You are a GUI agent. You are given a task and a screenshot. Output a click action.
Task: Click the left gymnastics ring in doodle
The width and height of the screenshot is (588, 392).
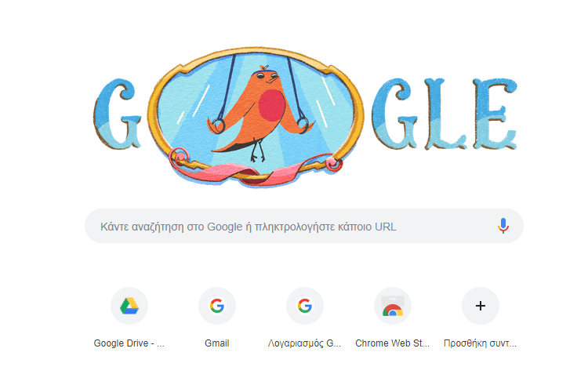[x=218, y=125]
